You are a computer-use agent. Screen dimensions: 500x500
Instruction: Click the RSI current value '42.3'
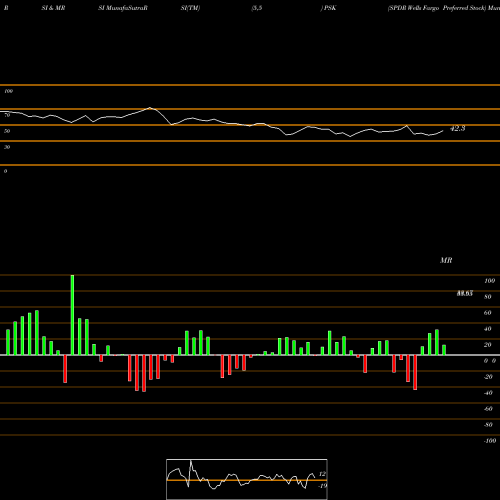(457, 128)
